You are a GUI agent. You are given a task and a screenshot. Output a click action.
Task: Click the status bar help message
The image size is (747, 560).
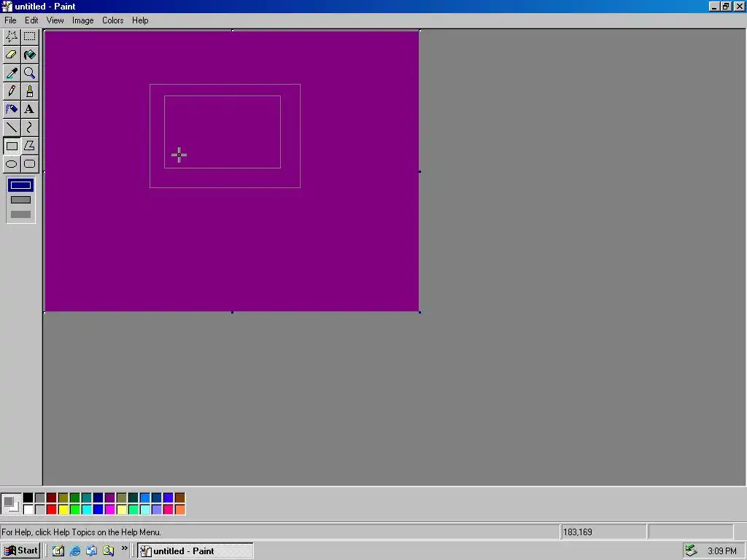[82, 532]
